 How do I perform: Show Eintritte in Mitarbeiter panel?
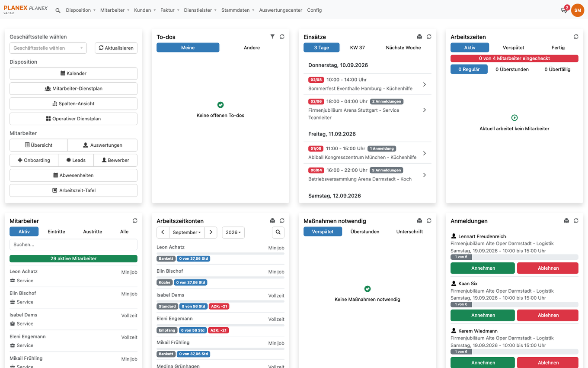pos(56,232)
